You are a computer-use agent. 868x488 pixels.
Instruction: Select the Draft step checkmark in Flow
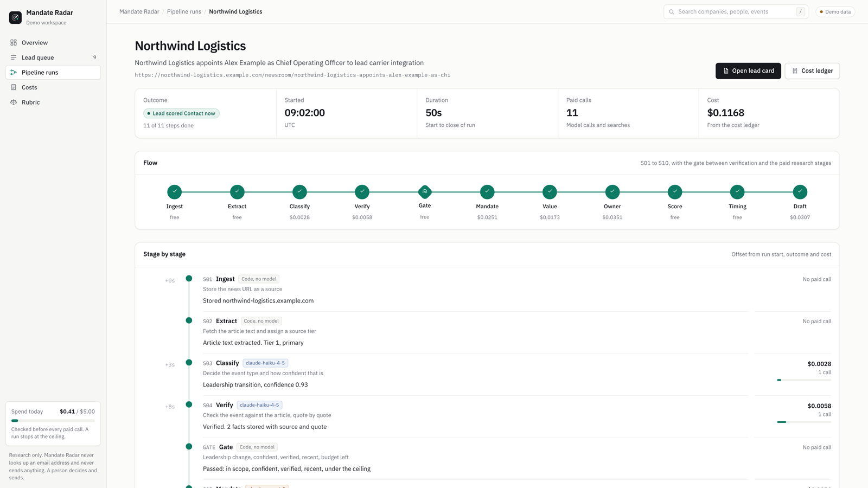(800, 191)
